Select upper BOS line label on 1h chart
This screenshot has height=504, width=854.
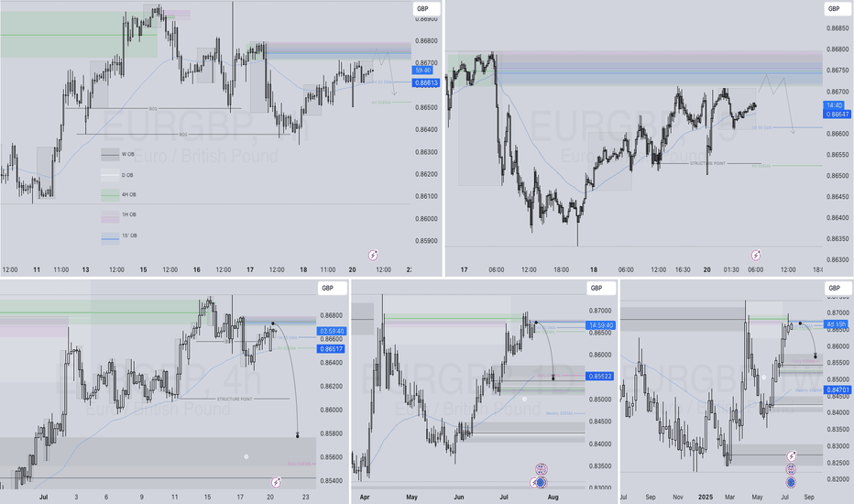(x=153, y=109)
